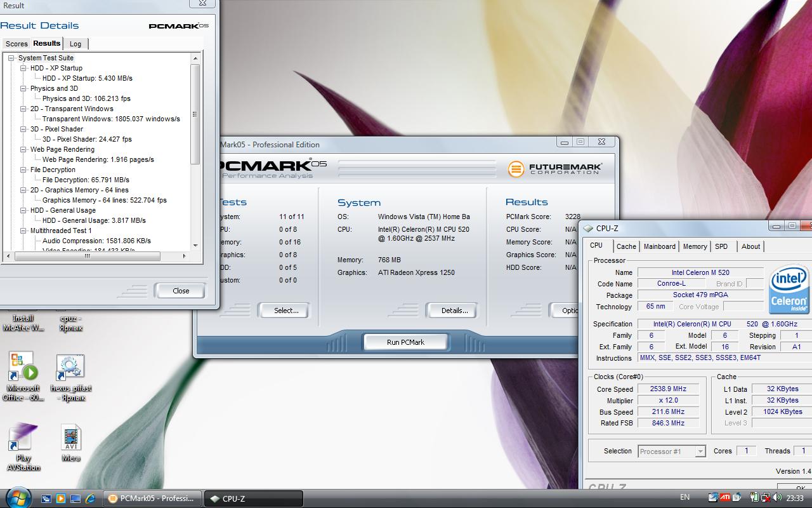
Task: Open the Memory tab in CPU-Z
Action: point(695,246)
